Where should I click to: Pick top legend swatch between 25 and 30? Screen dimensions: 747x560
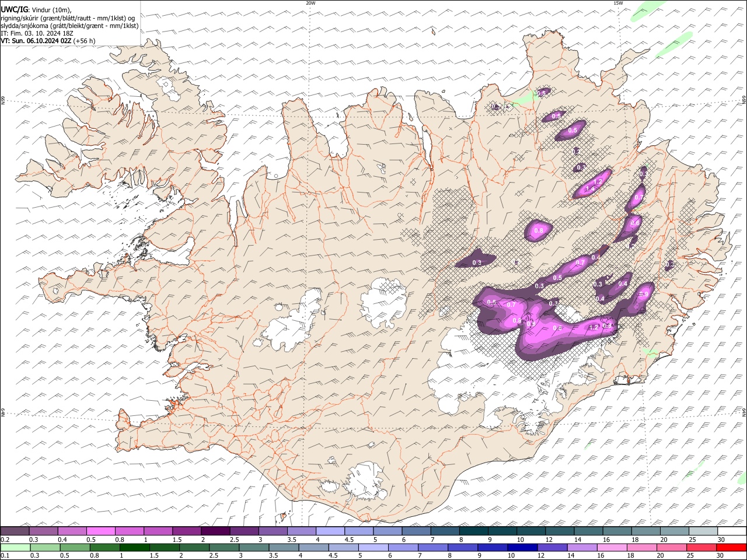(703, 531)
